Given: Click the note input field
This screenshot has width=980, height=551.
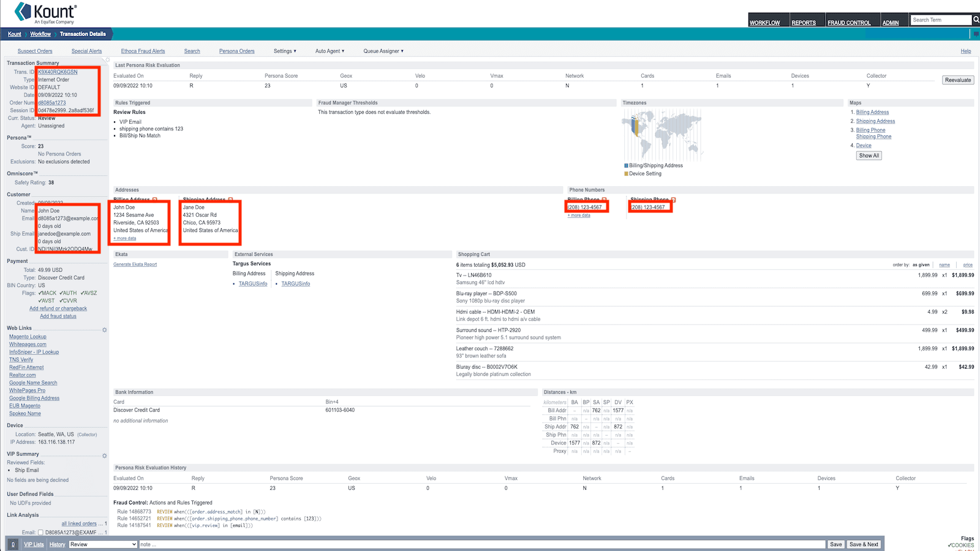Looking at the screenshot, I should 482,544.
